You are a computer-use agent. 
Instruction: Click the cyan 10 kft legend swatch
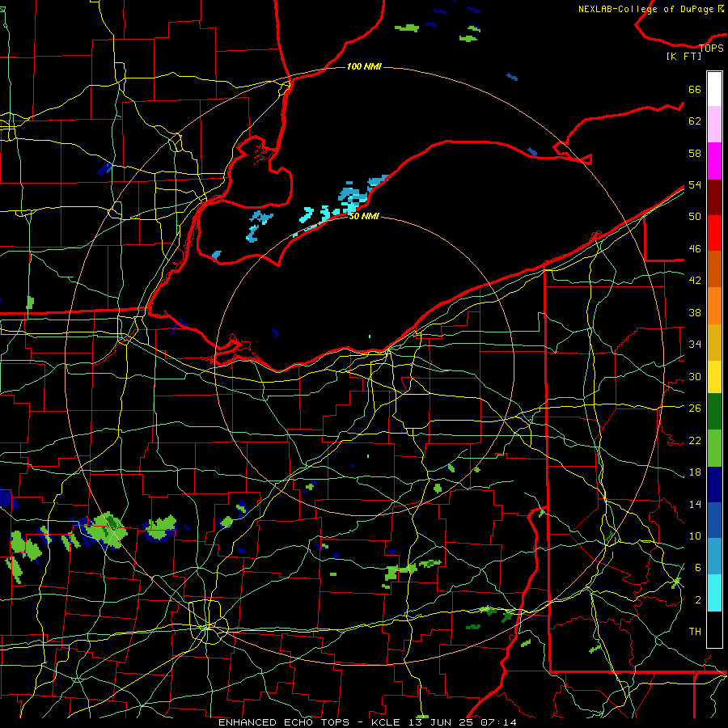pos(714,593)
